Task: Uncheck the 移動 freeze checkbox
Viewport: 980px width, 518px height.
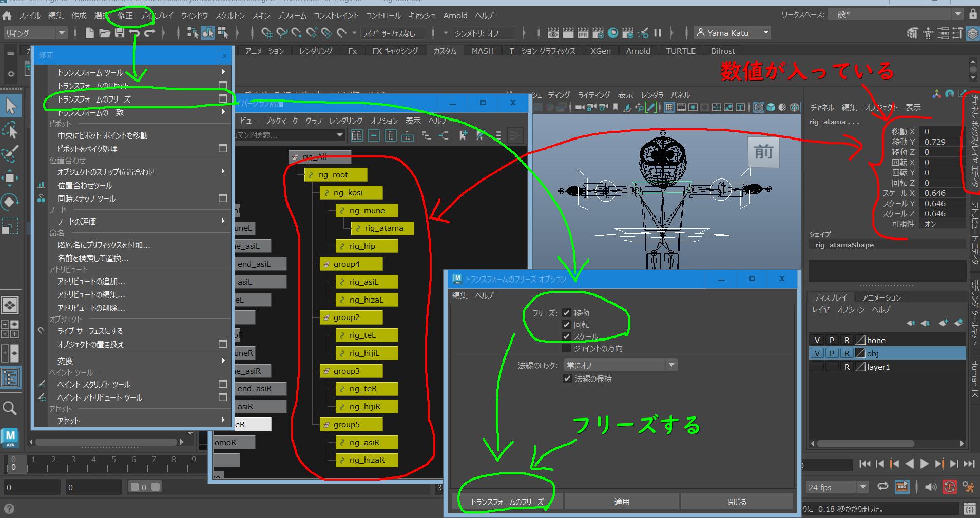Action: pyautogui.click(x=566, y=312)
